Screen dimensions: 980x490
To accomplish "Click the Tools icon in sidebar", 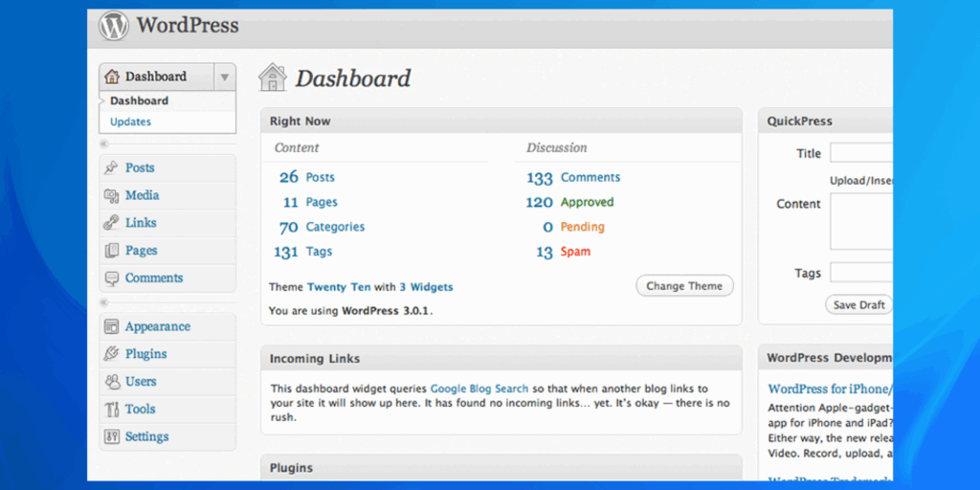I will pos(111,410).
